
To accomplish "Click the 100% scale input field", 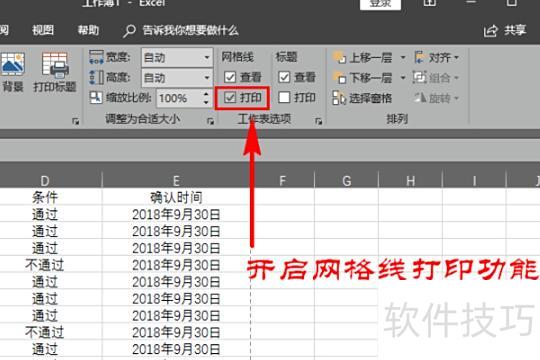I will point(179,98).
